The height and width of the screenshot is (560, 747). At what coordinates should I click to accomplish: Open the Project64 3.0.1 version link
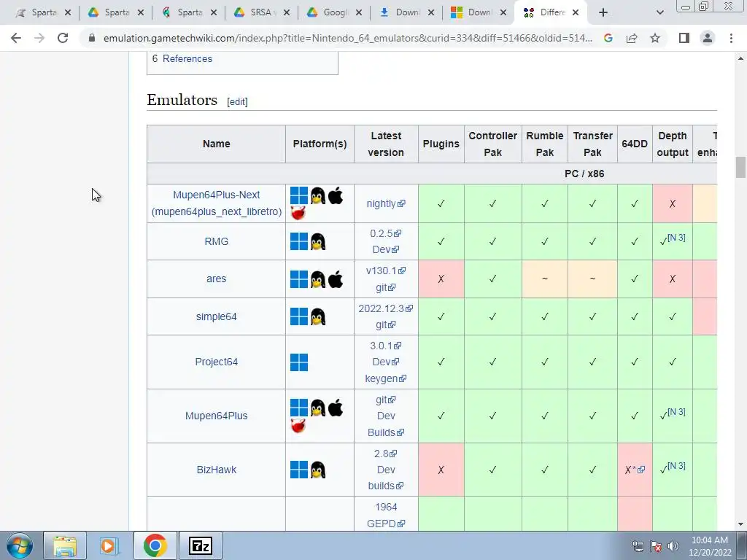tap(385, 346)
